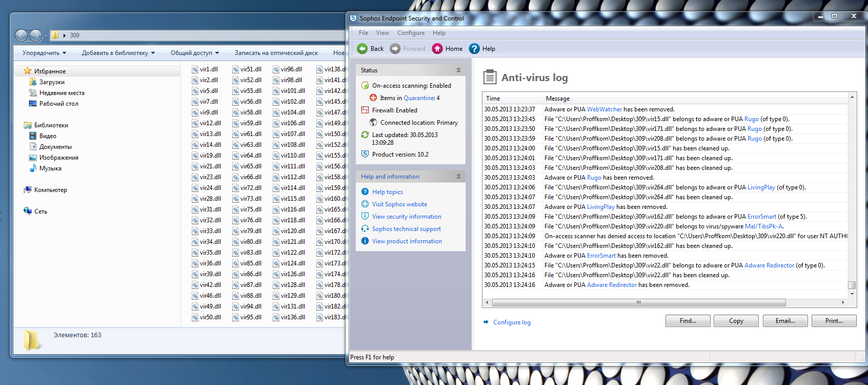
Task: Click the View security information link
Action: point(407,217)
